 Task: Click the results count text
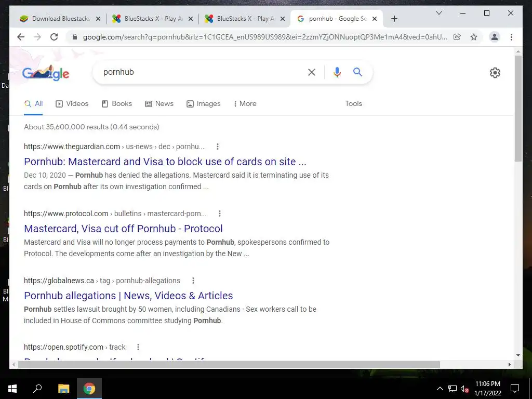pyautogui.click(x=91, y=127)
